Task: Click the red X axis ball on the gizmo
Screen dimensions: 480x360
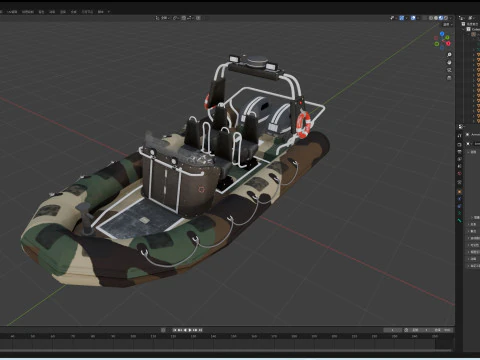Action: pyautogui.click(x=448, y=43)
